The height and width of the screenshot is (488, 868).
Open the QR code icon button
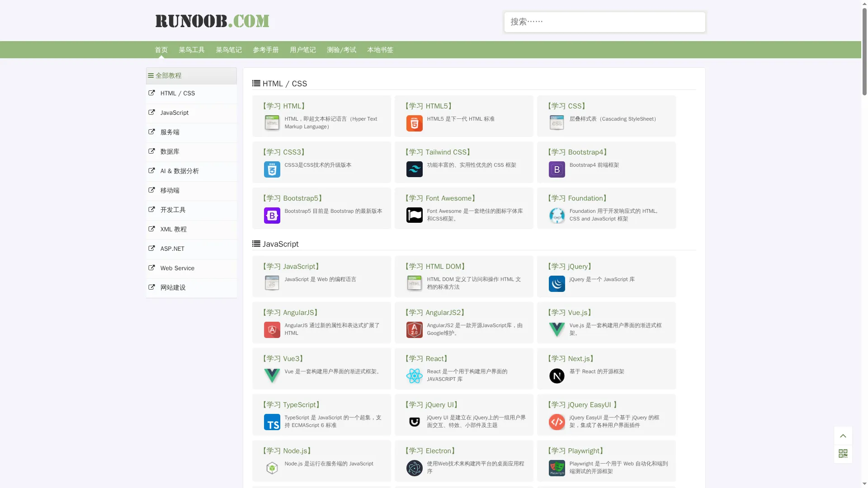pos(843,454)
